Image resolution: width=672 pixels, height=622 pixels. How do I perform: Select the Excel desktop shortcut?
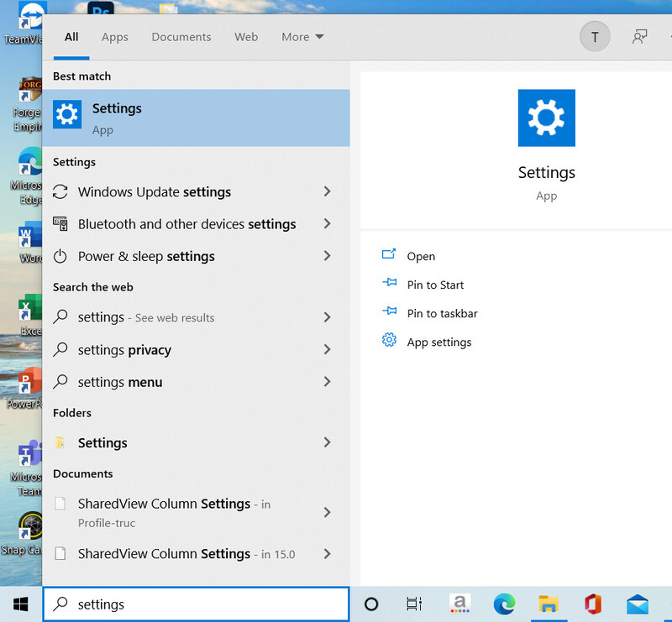pyautogui.click(x=30, y=315)
